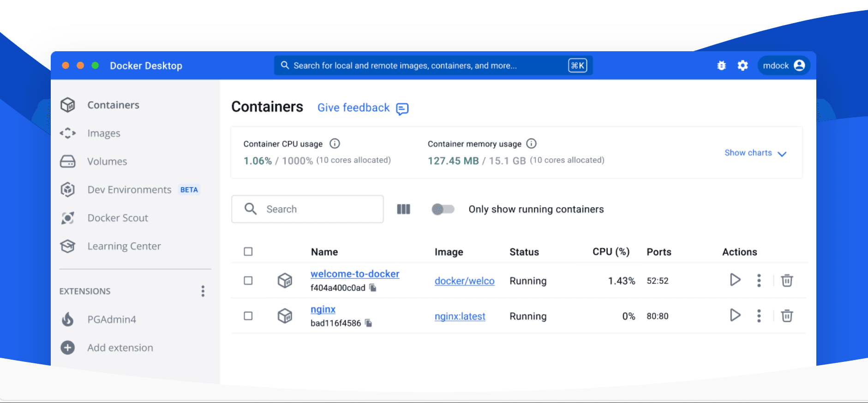The image size is (868, 403).
Task: Tick the select-all checkbox in table header
Action: pos(248,252)
